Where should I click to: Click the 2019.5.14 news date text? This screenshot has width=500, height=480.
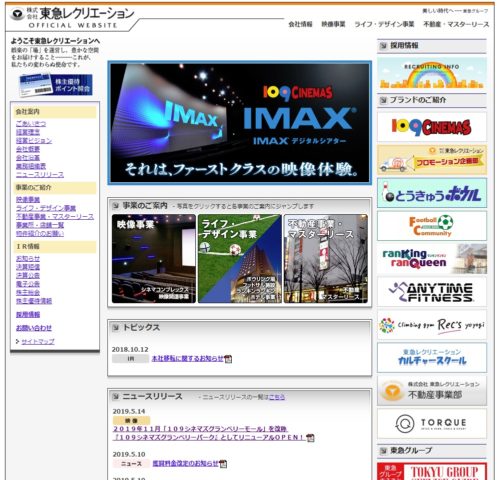click(x=129, y=411)
